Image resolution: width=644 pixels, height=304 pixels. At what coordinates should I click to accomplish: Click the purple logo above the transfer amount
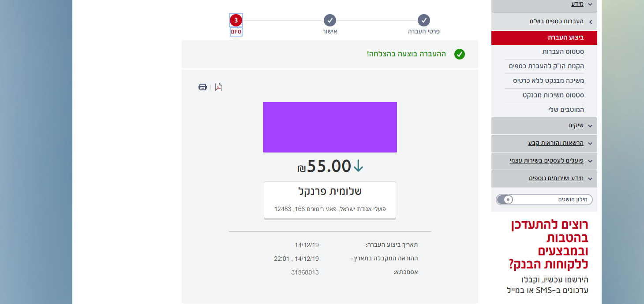click(x=329, y=127)
